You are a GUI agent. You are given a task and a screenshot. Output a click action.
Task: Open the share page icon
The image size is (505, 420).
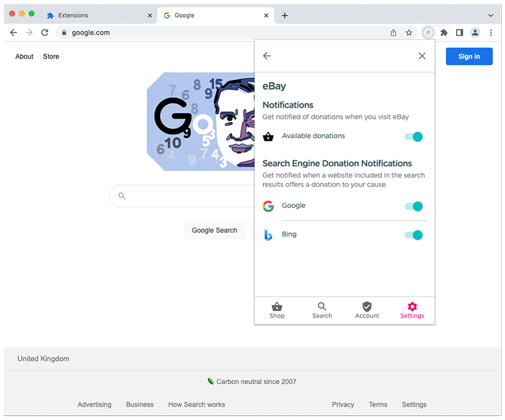(x=393, y=32)
